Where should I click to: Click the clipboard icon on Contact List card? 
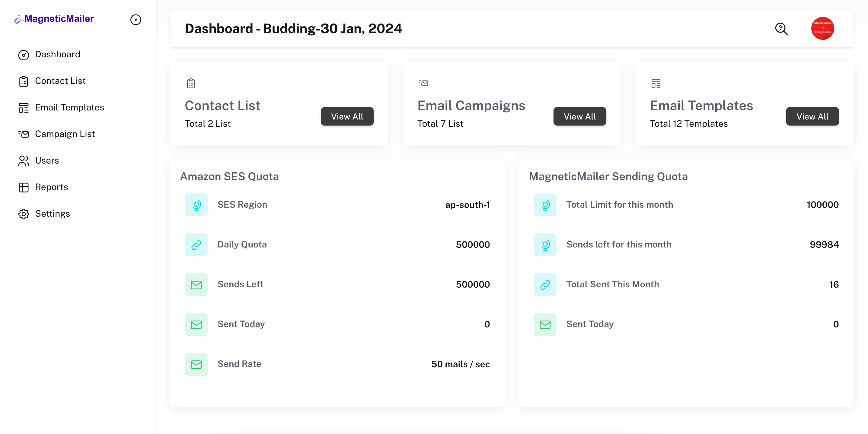tap(191, 83)
